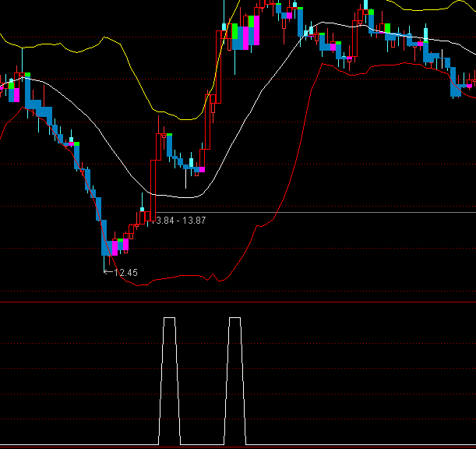Click the yellow upper band at its lowest dip
The image size is (476, 449).
[x=185, y=119]
